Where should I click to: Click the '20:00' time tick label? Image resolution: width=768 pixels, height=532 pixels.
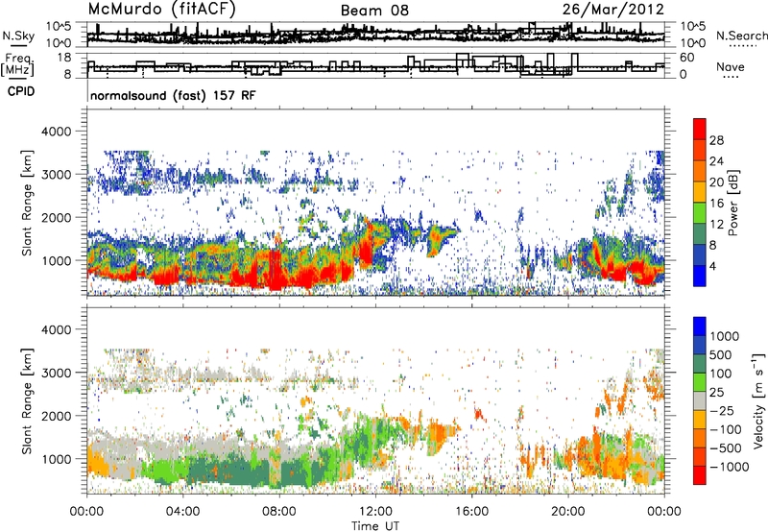click(x=567, y=512)
